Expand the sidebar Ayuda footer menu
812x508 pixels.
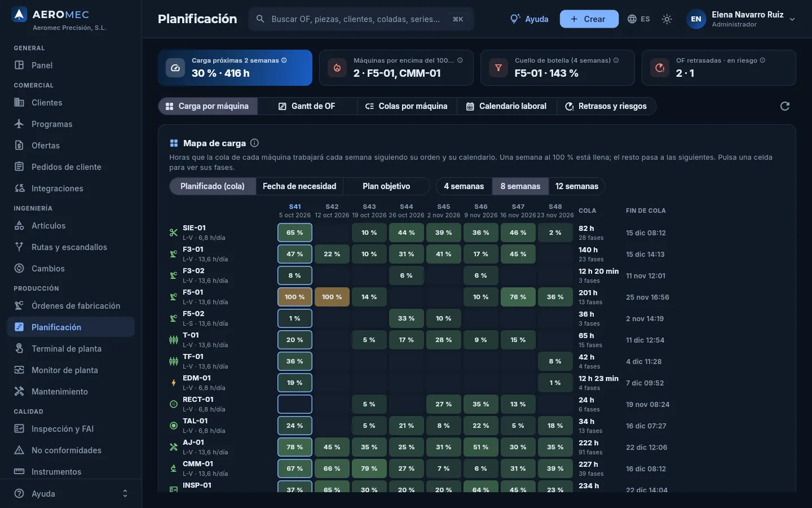(70, 493)
